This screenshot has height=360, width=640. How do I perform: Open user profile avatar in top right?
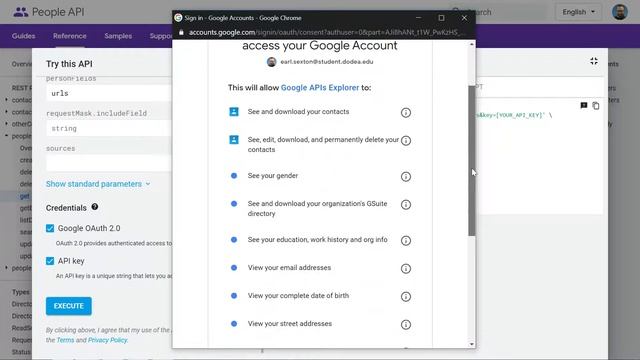tap(620, 12)
